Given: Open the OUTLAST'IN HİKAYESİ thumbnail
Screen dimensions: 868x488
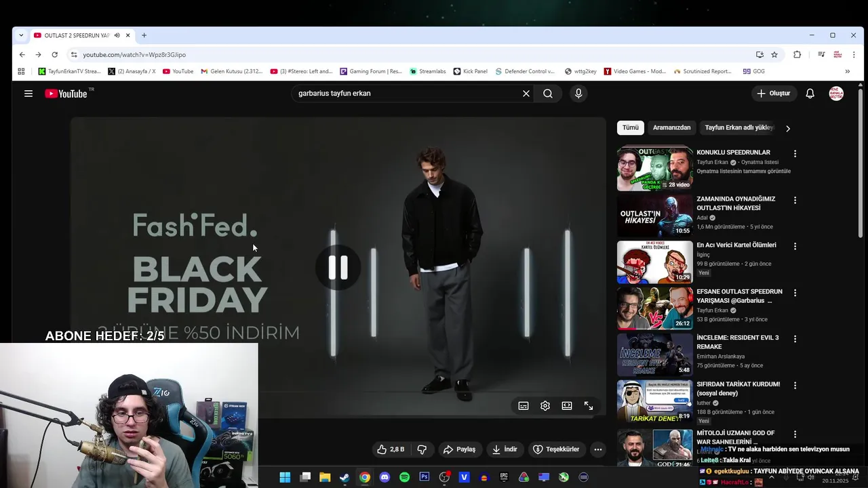Looking at the screenshot, I should pyautogui.click(x=654, y=216).
